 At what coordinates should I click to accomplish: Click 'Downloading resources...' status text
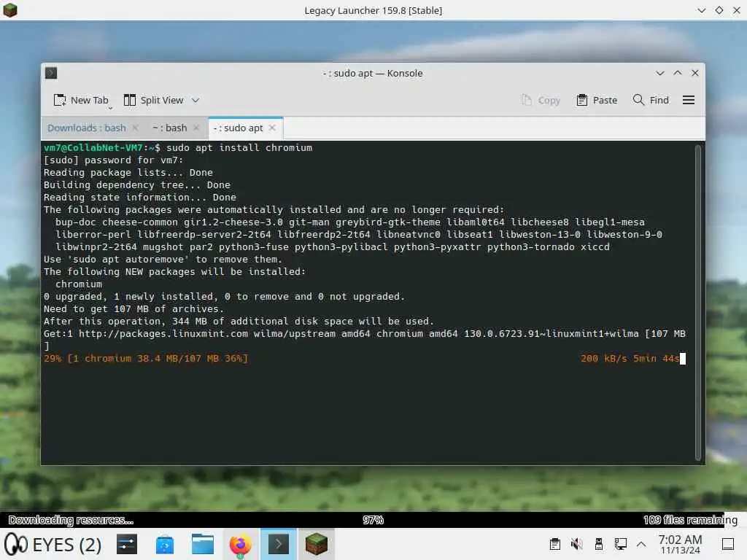click(71, 519)
